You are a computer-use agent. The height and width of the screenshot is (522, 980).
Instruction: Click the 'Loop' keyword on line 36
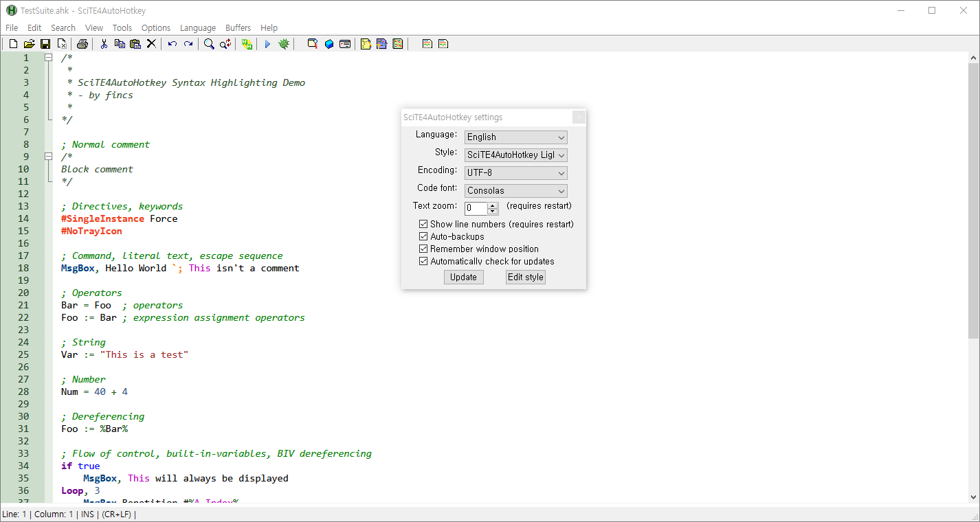(x=72, y=490)
